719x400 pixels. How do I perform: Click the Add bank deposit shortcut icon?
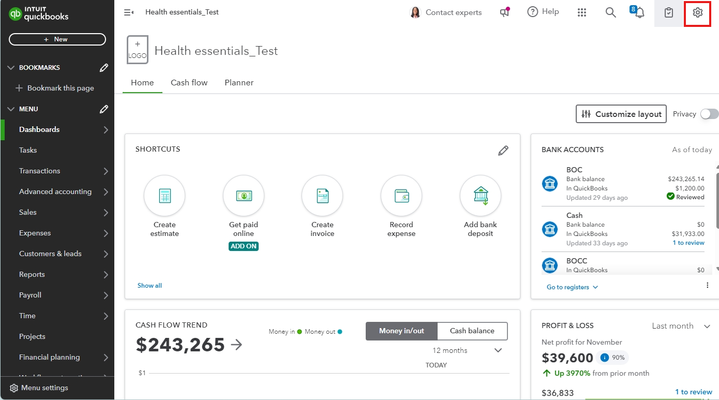481,196
